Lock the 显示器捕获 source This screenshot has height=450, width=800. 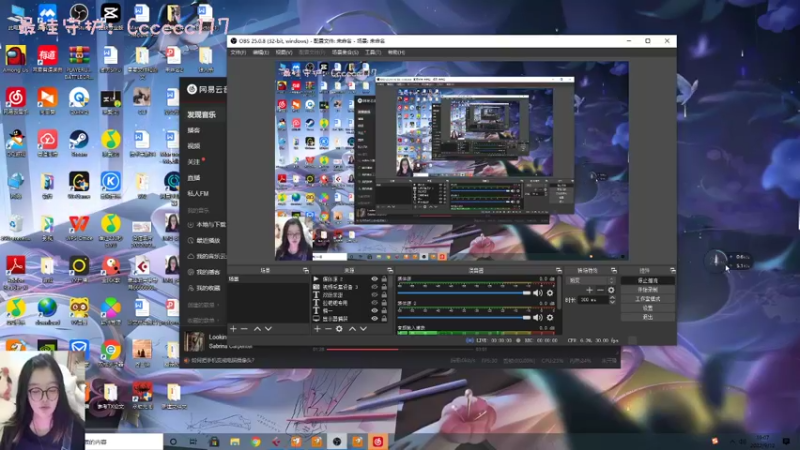(x=384, y=318)
